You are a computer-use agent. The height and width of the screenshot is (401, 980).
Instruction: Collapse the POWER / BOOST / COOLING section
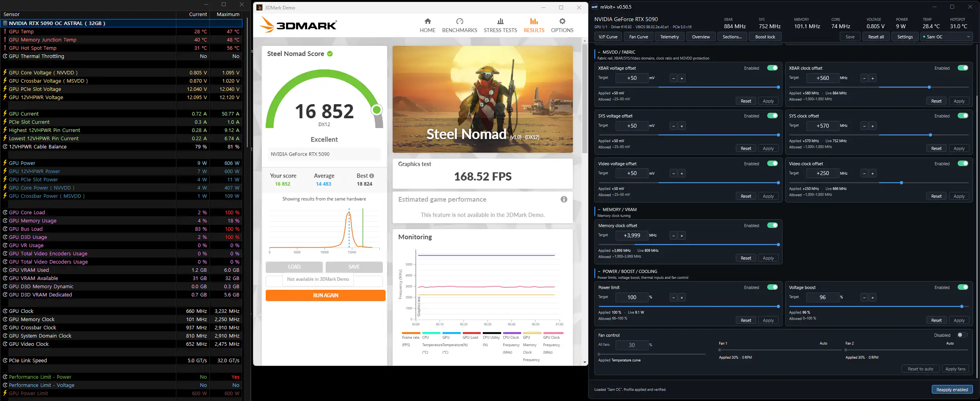point(599,271)
